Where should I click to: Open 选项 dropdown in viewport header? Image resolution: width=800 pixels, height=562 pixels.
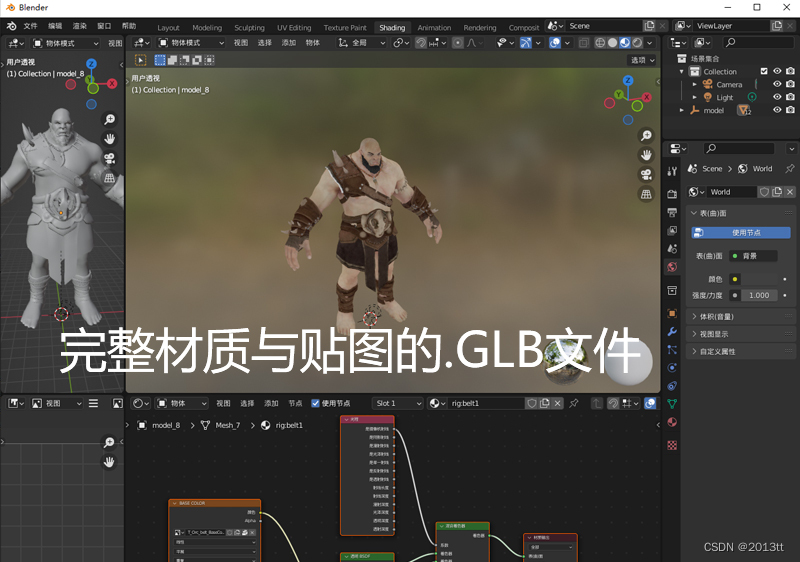642,60
